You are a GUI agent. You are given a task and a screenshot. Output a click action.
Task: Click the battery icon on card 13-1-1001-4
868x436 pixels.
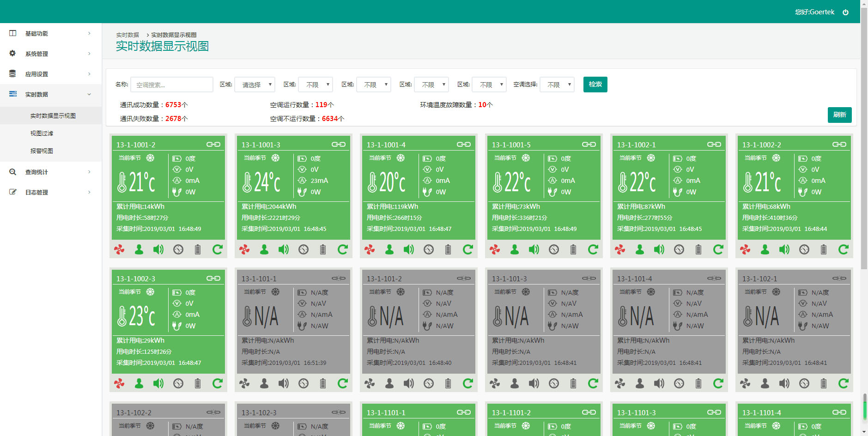coord(448,249)
